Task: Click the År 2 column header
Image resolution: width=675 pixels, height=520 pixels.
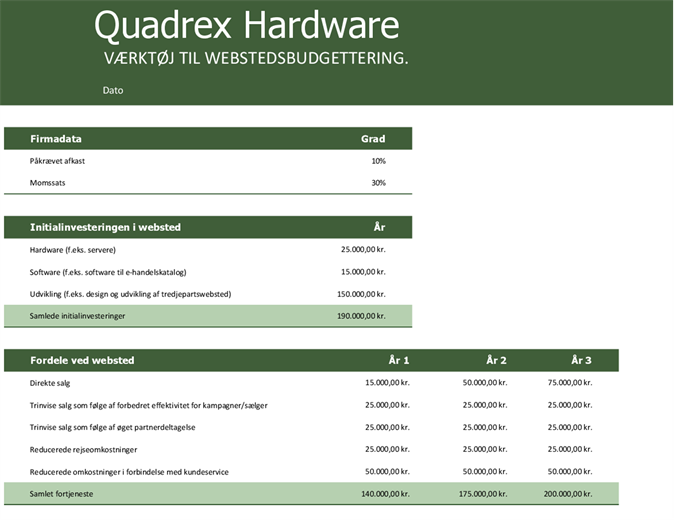Action: (496, 360)
